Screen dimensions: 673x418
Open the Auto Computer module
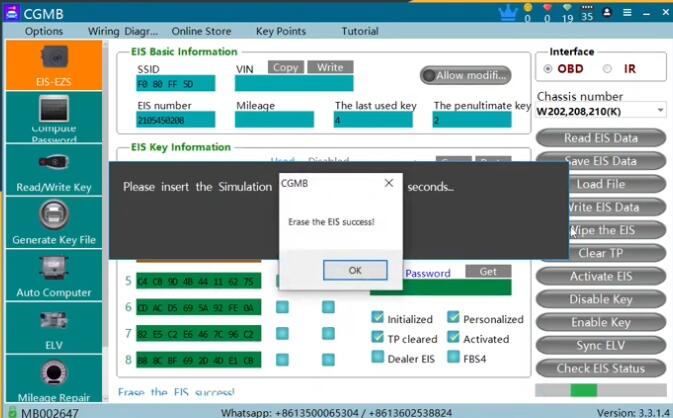tap(52, 275)
